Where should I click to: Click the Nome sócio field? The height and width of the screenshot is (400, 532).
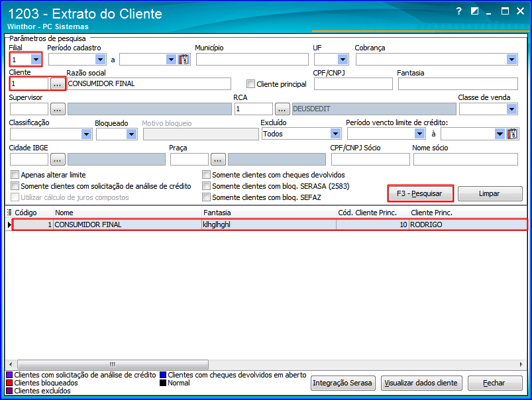click(x=466, y=159)
